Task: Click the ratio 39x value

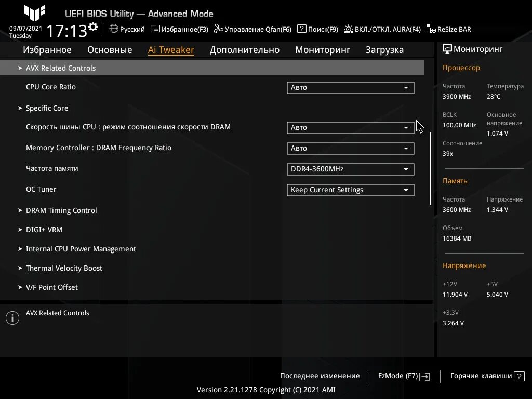Action: pos(447,154)
